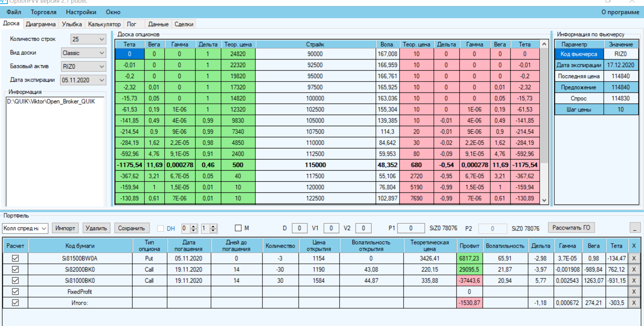This screenshot has width=644, height=326.
Task: Remove the Si81000BK0 row with X
Action: pyautogui.click(x=634, y=281)
